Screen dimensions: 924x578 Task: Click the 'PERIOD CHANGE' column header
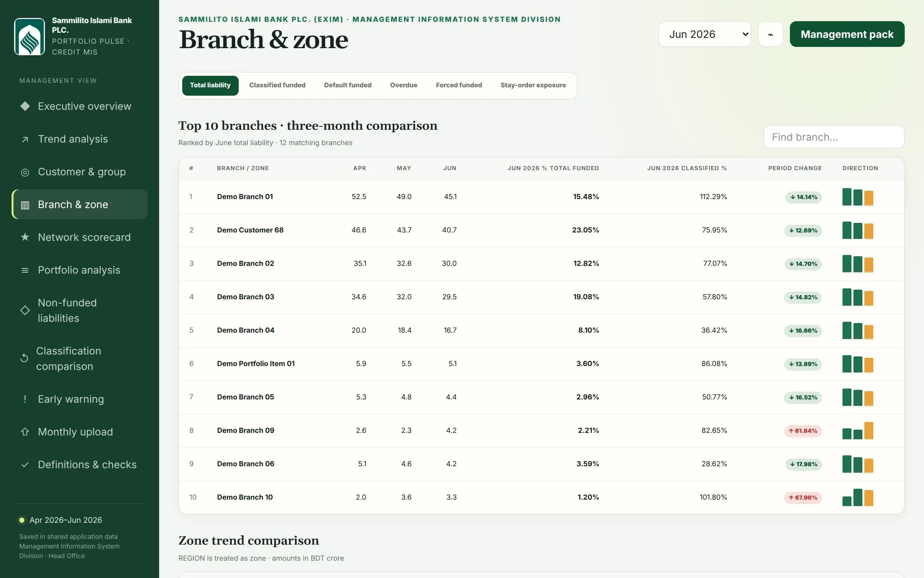coord(795,168)
